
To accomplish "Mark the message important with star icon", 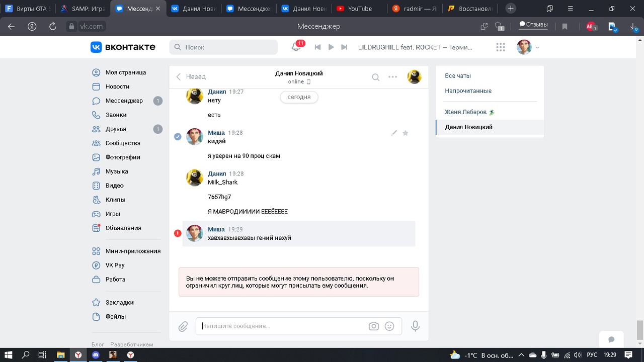I will [x=406, y=133].
